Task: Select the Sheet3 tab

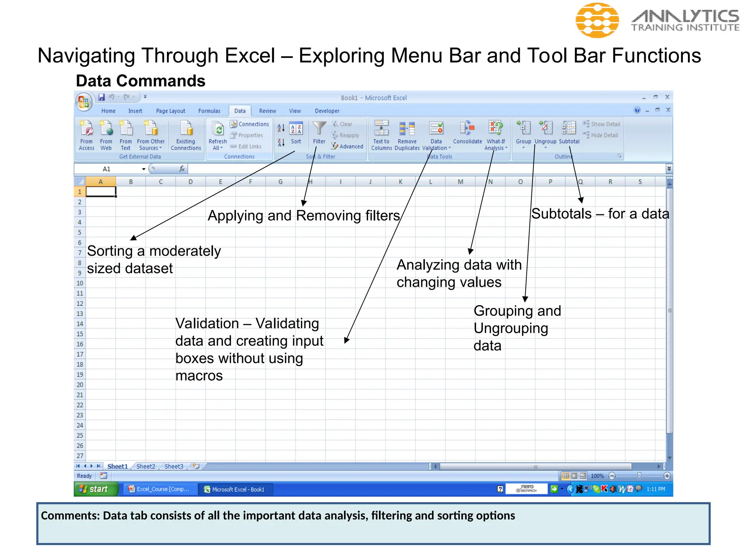Action: (x=174, y=466)
